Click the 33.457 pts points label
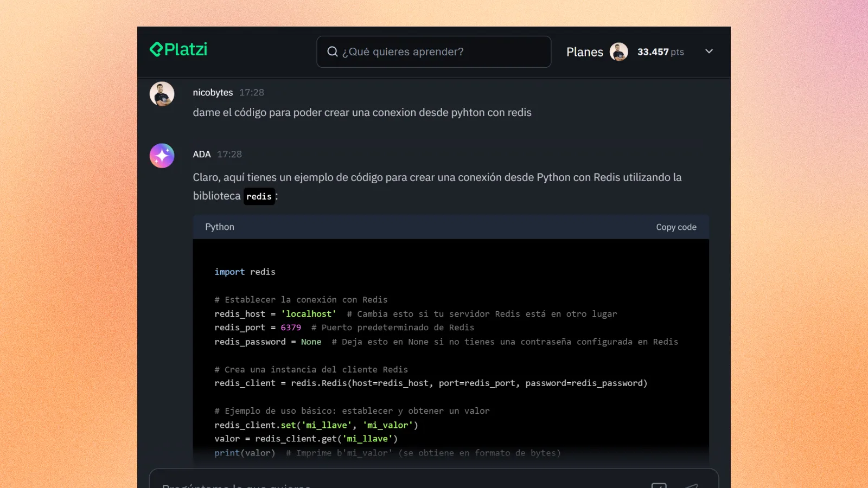This screenshot has height=488, width=868. tap(660, 52)
